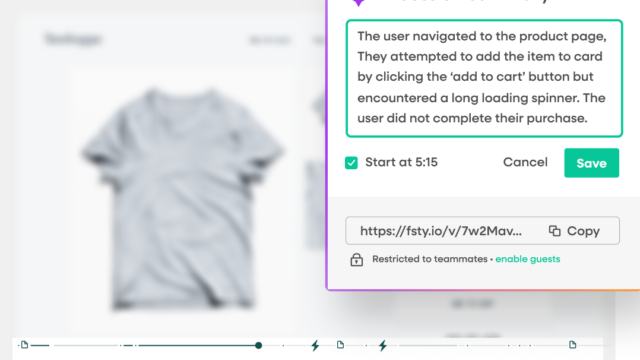This screenshot has height=360, width=640.
Task: Click the 'enable guests' link
Action: point(527,259)
